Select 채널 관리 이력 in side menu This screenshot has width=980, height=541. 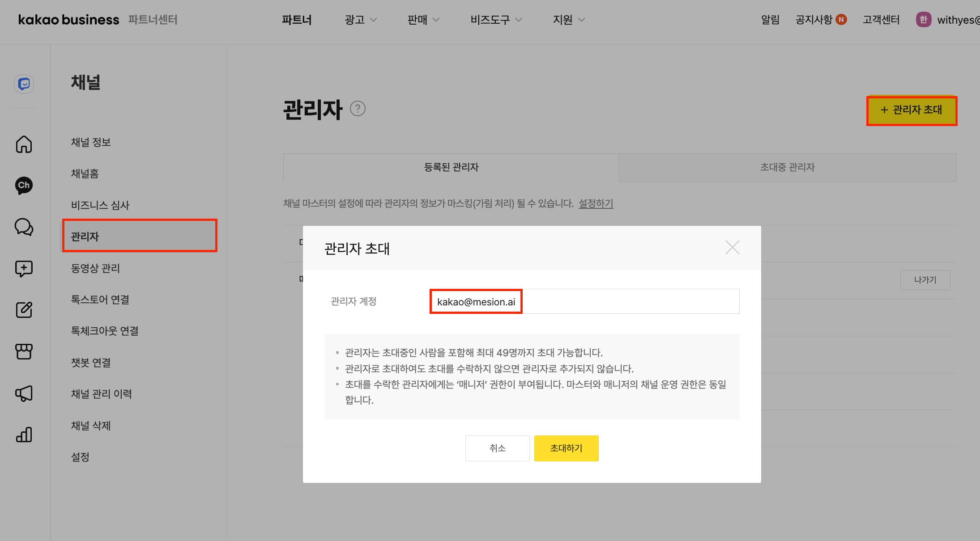(x=102, y=394)
